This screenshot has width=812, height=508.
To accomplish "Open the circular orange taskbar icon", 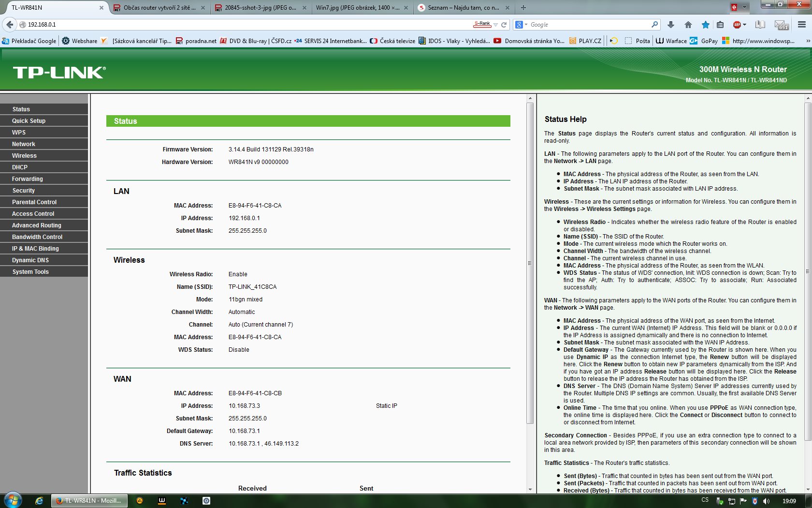I will (x=140, y=501).
